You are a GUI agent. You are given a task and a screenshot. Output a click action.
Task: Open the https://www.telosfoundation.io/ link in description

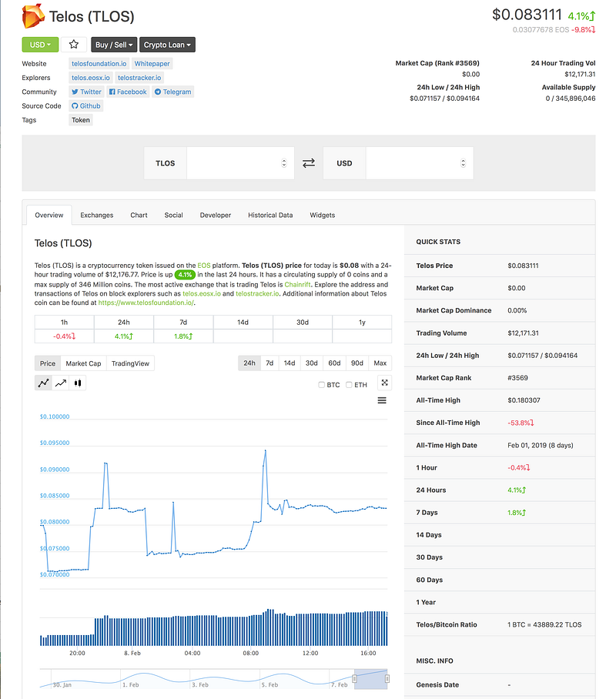146,303
